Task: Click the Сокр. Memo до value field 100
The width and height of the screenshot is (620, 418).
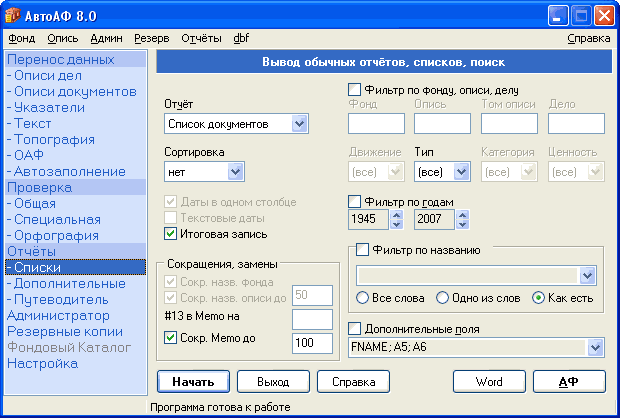Action: pos(312,343)
